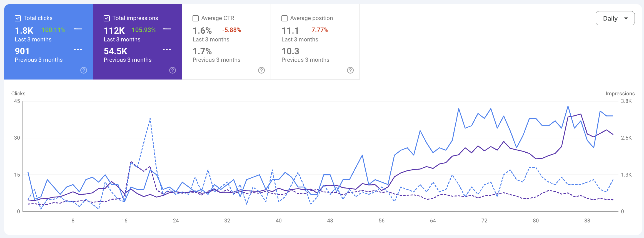
Task: Enable the Average CTR checkbox
Action: tap(196, 18)
